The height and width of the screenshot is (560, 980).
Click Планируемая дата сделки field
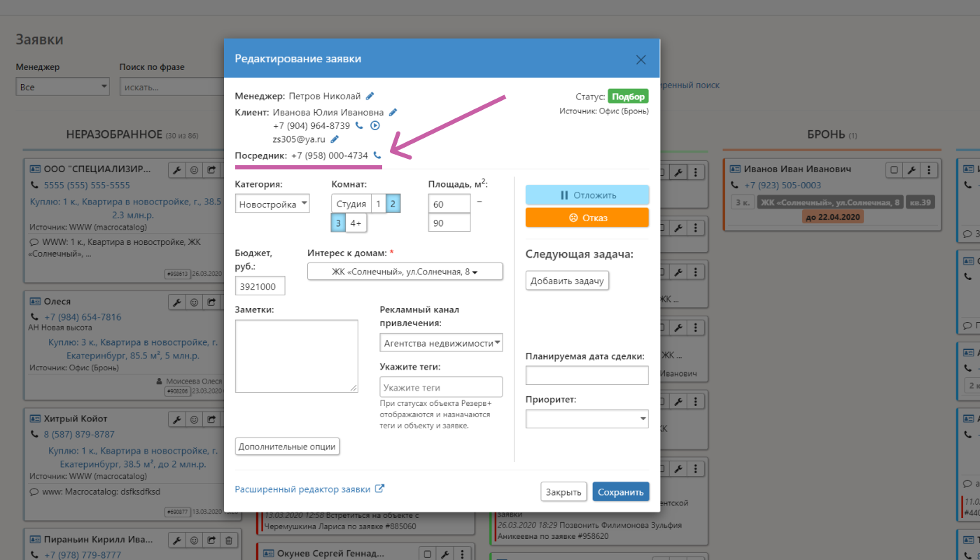coord(587,375)
